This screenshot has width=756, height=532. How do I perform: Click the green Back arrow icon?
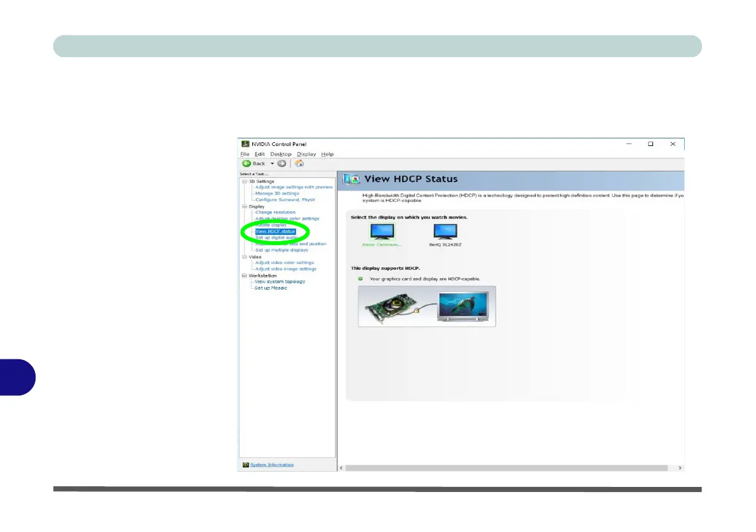pos(246,163)
